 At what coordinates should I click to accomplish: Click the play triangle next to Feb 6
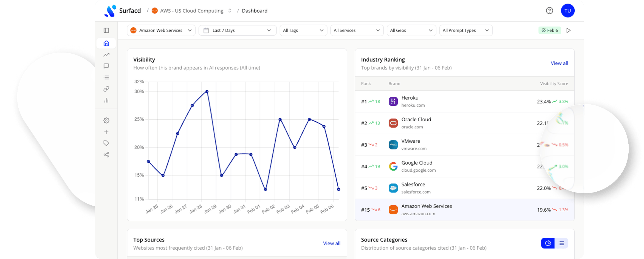pyautogui.click(x=569, y=30)
